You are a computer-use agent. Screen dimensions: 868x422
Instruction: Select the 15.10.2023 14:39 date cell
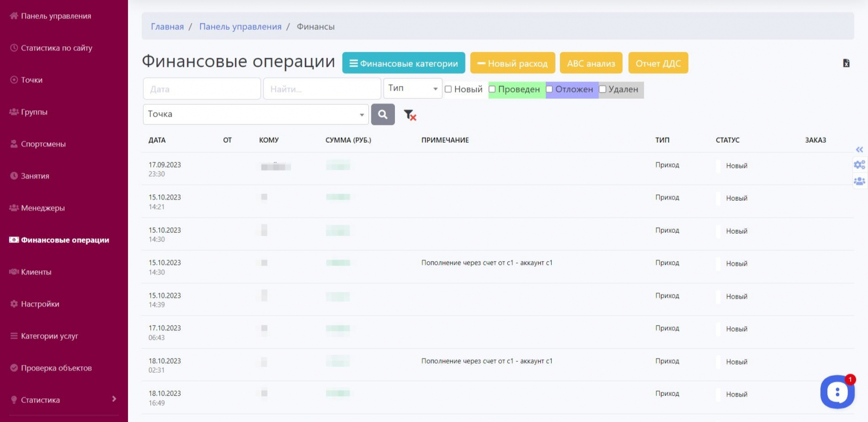tap(165, 300)
